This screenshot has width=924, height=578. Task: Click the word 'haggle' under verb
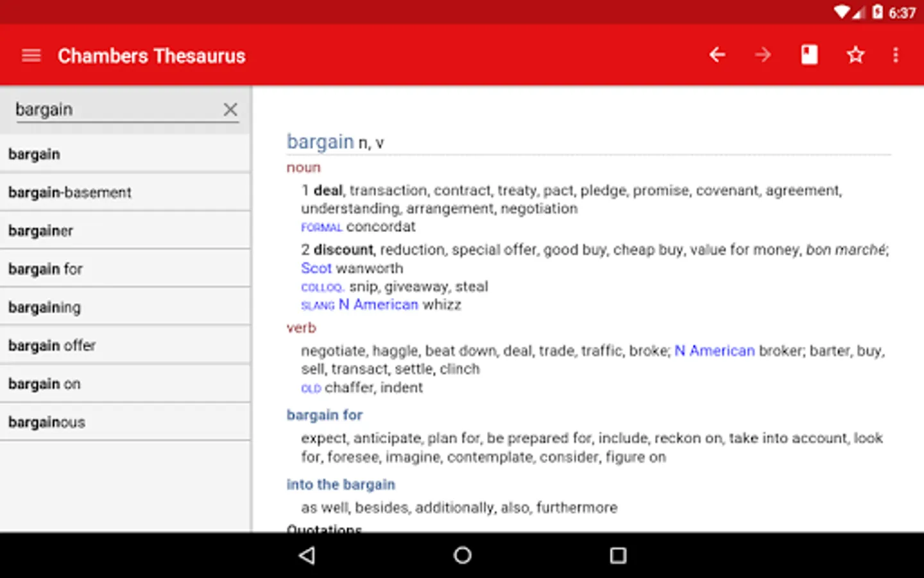pos(396,351)
